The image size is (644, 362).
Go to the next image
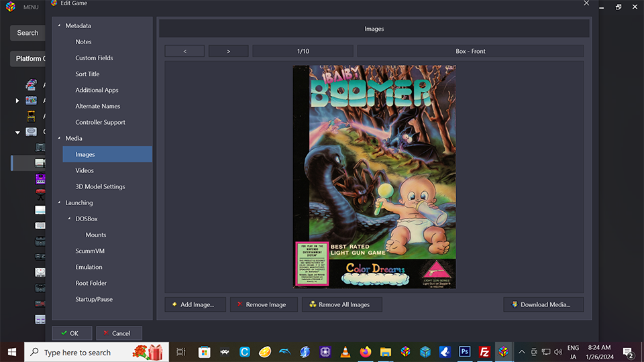click(228, 51)
